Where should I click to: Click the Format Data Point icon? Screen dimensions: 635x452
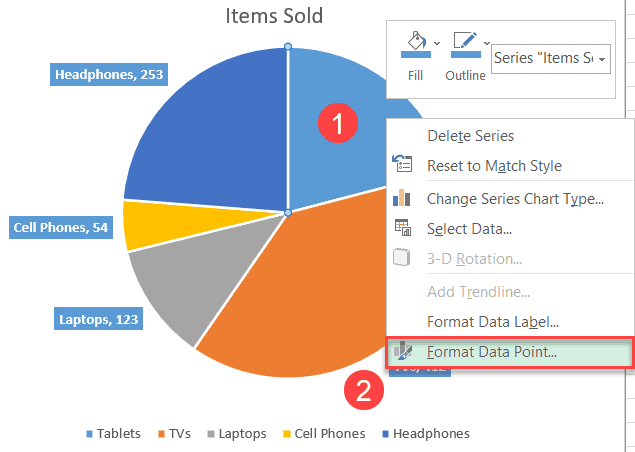403,351
